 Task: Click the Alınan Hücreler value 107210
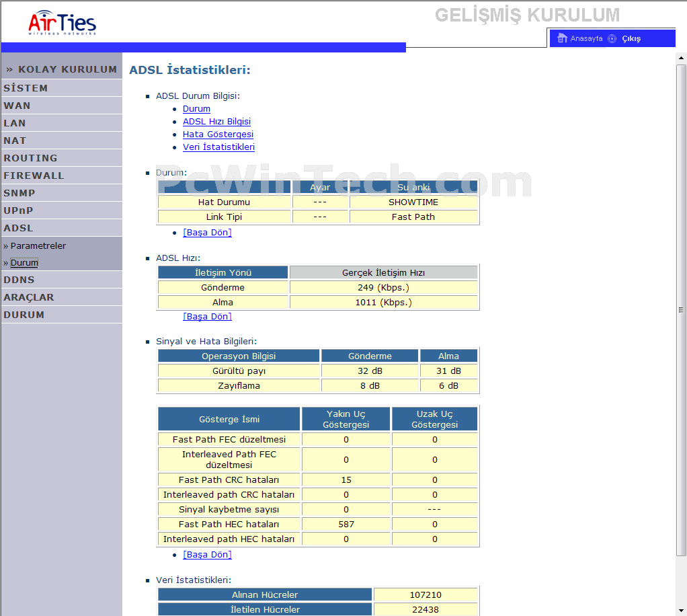tap(426, 595)
